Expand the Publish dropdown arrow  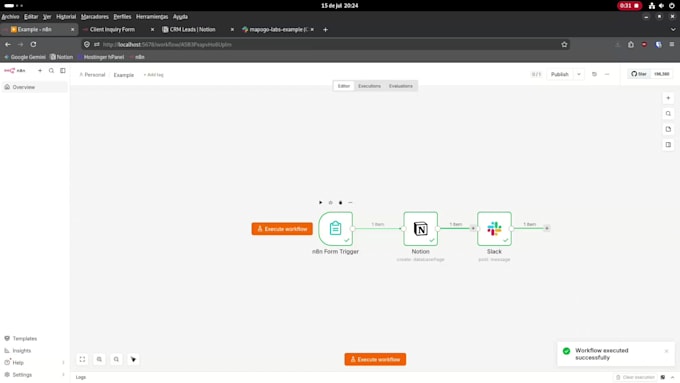pos(579,74)
